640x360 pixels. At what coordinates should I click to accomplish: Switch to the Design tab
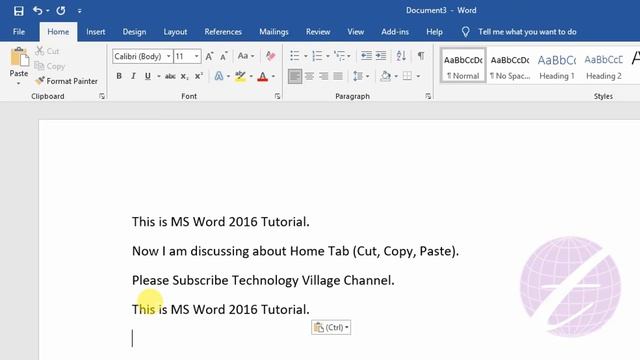[134, 32]
